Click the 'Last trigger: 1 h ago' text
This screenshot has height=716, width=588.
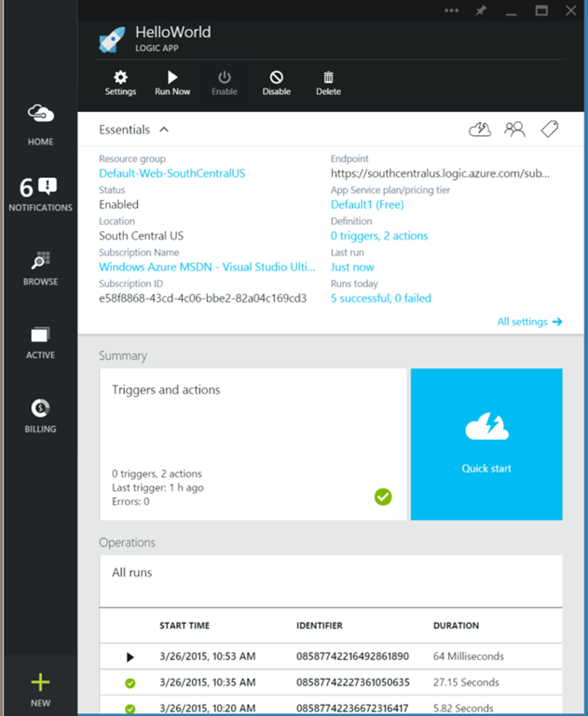pos(157,488)
